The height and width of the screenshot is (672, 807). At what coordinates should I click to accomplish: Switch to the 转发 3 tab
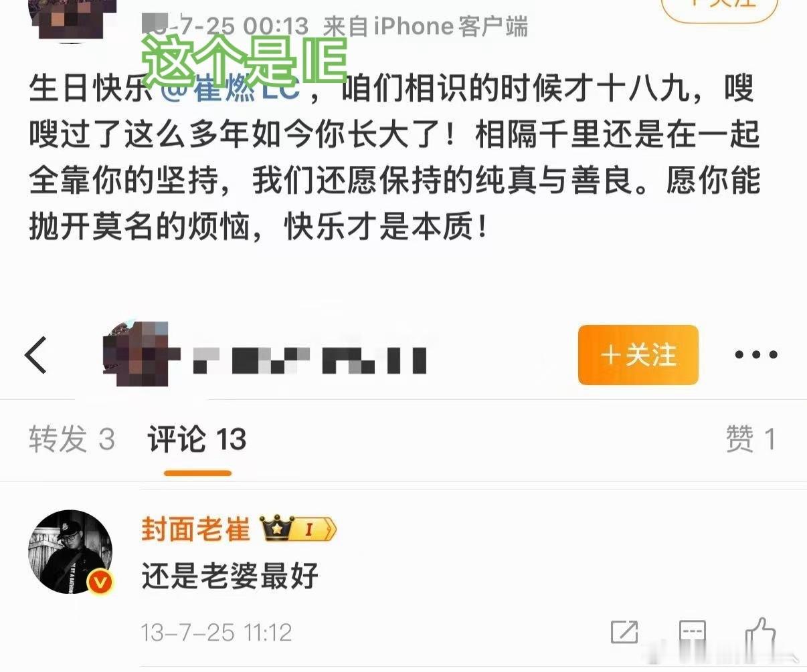72,440
